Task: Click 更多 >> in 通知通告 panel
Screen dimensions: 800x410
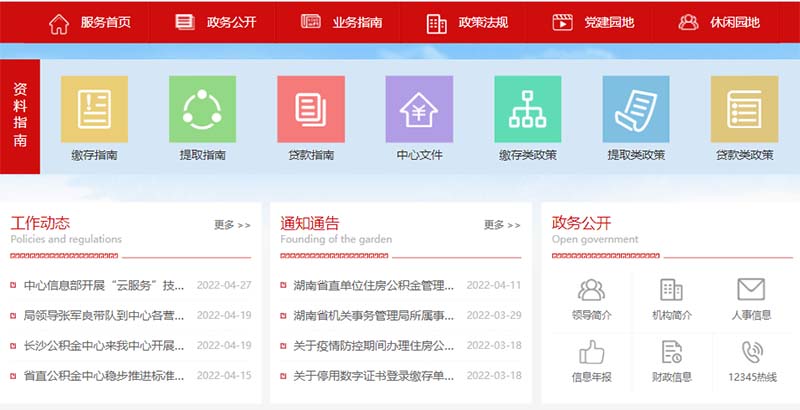Action: (x=502, y=225)
